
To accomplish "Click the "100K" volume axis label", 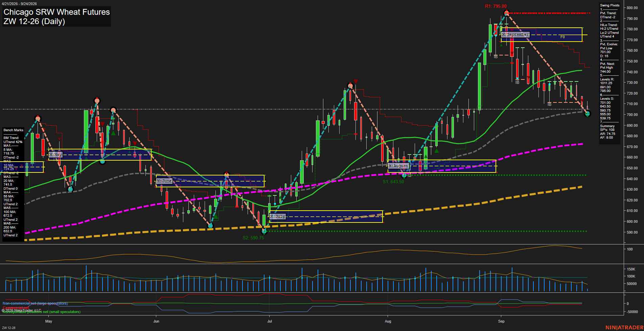I will click(x=631, y=277).
